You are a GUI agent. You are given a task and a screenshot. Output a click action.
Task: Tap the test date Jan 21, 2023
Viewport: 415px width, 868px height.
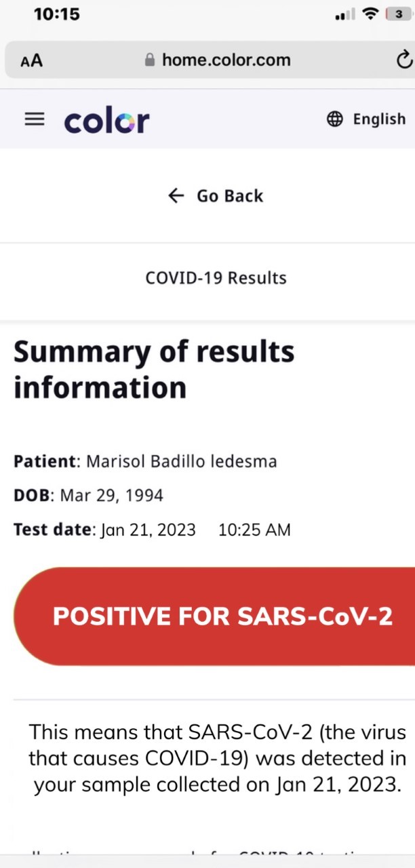click(x=149, y=530)
